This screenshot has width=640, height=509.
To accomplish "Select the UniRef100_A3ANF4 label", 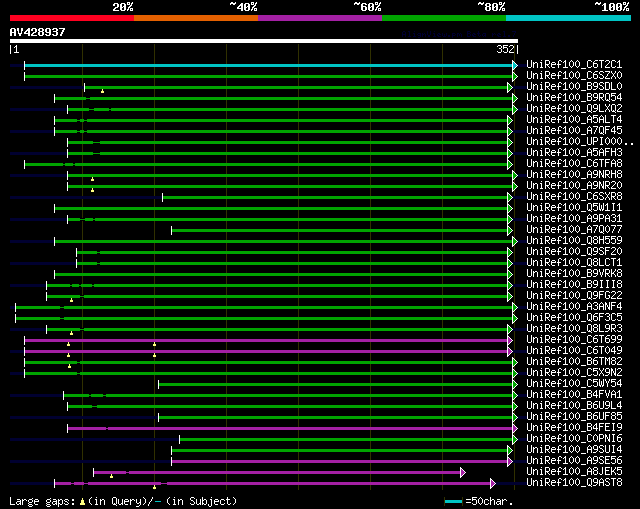I will point(574,307).
